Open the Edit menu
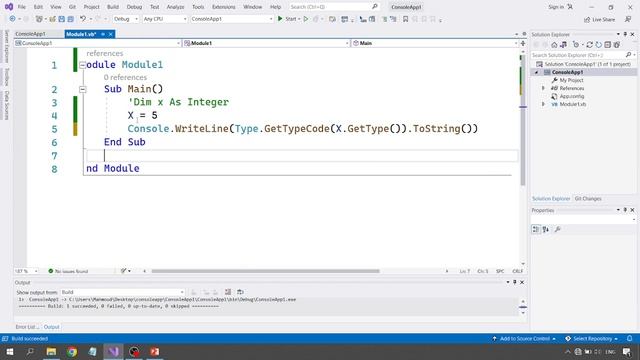 [x=38, y=7]
